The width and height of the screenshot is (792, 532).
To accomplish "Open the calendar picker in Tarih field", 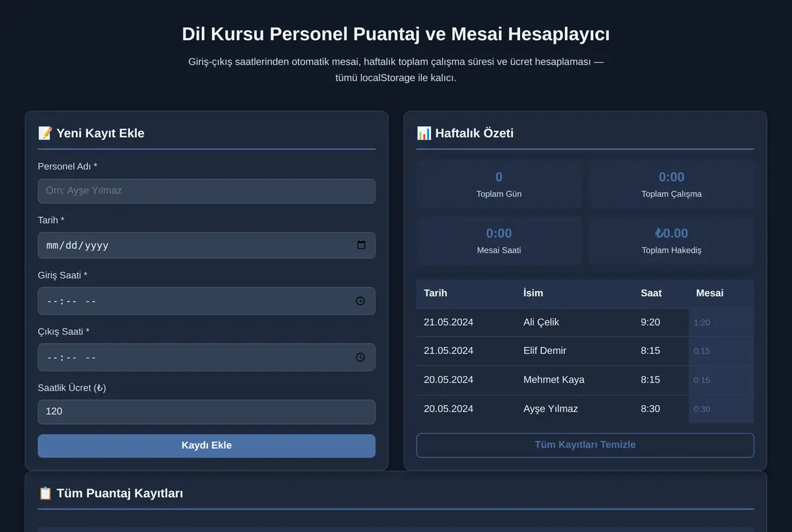I will tap(361, 245).
